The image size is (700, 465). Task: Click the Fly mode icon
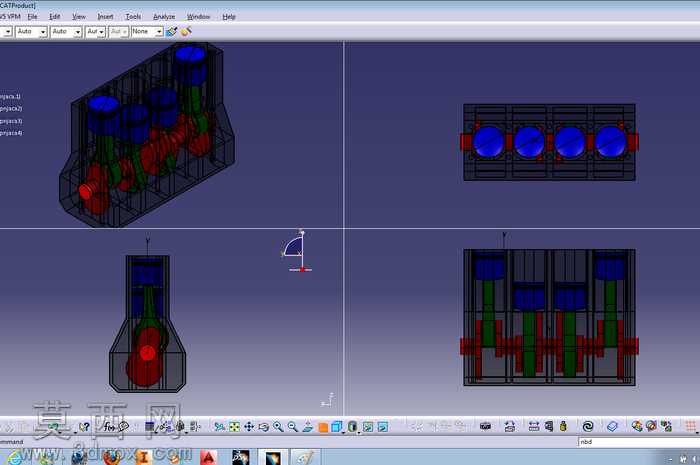point(219,427)
